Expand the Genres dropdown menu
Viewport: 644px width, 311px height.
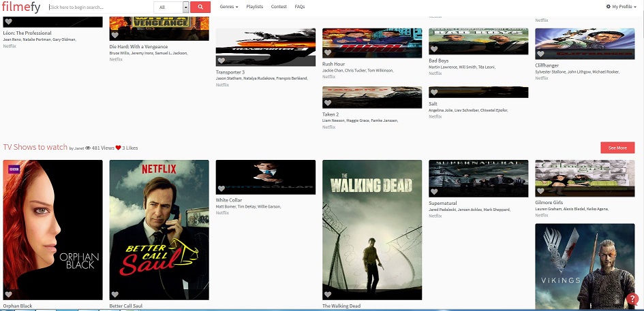tap(229, 7)
